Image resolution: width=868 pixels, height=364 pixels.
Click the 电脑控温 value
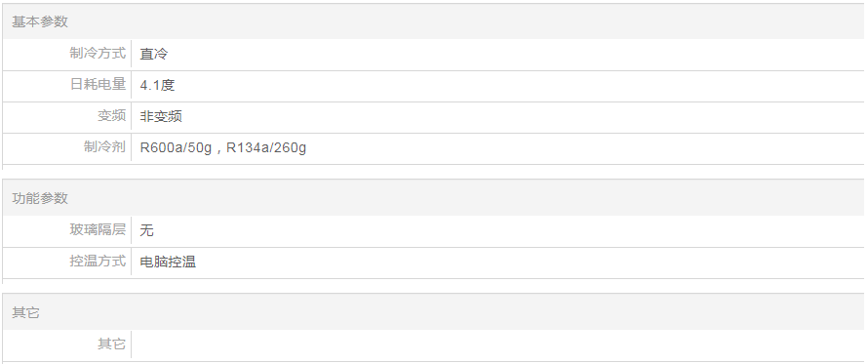tap(168, 262)
